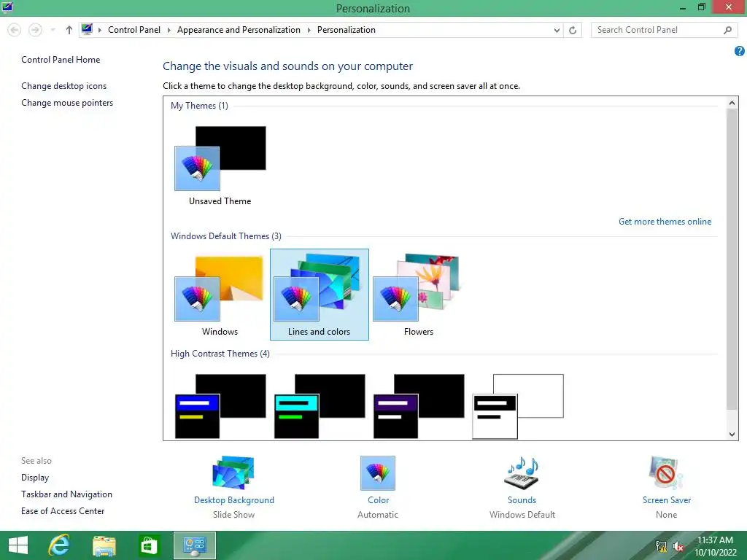747x560 pixels.
Task: Click the network tray icon
Action: [661, 546]
